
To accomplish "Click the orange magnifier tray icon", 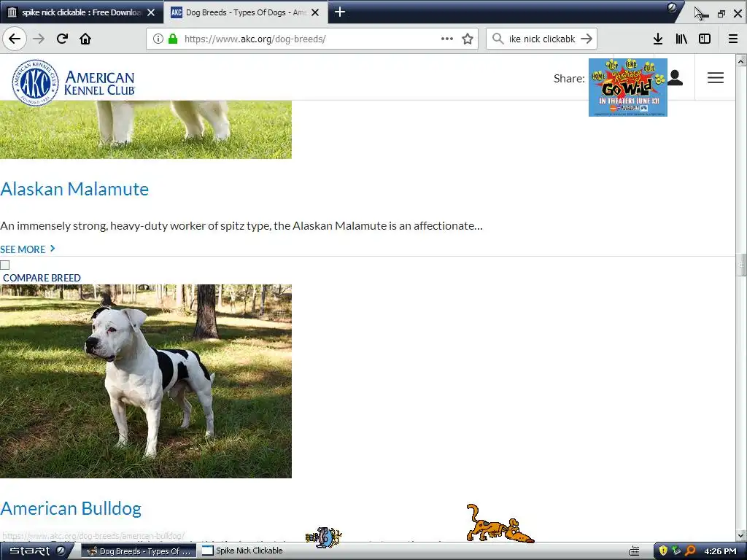I will [x=690, y=551].
